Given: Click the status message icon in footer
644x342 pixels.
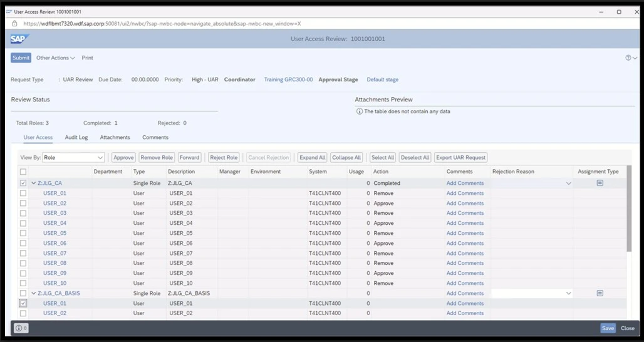Looking at the screenshot, I should (x=21, y=328).
